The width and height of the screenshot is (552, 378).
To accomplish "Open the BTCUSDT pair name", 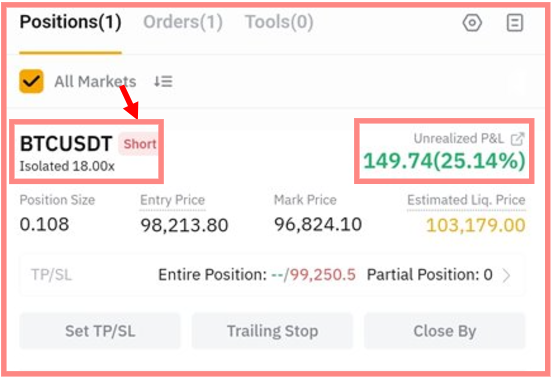I will [x=66, y=144].
